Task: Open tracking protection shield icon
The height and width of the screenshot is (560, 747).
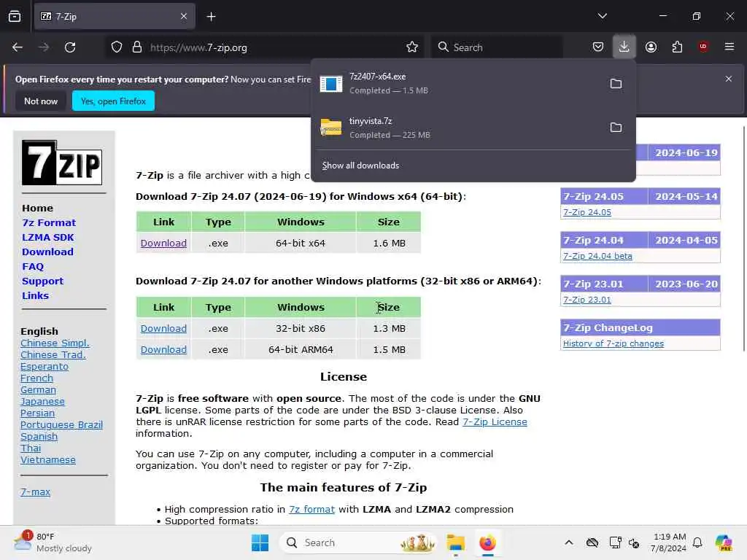Action: 117,47
